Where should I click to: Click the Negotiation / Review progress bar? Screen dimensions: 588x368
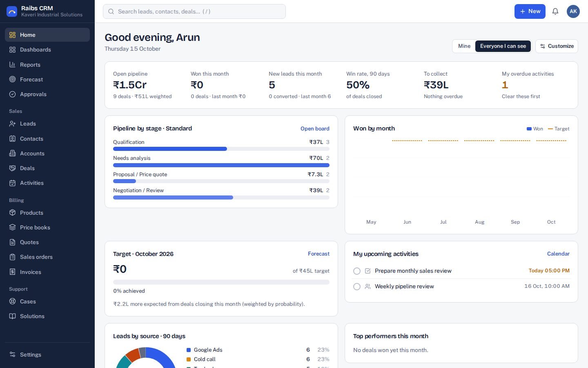(221, 197)
